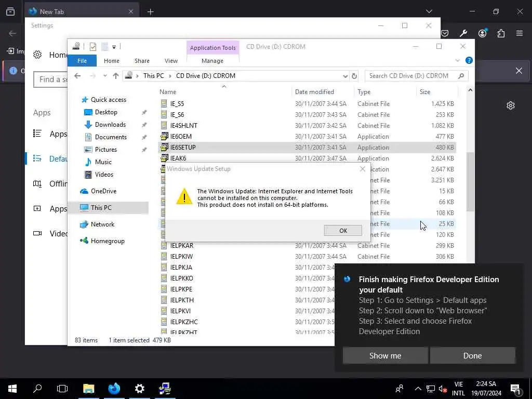Select the IE6OEM application file
Viewport: 532px width, 399px height.
(307, 137)
